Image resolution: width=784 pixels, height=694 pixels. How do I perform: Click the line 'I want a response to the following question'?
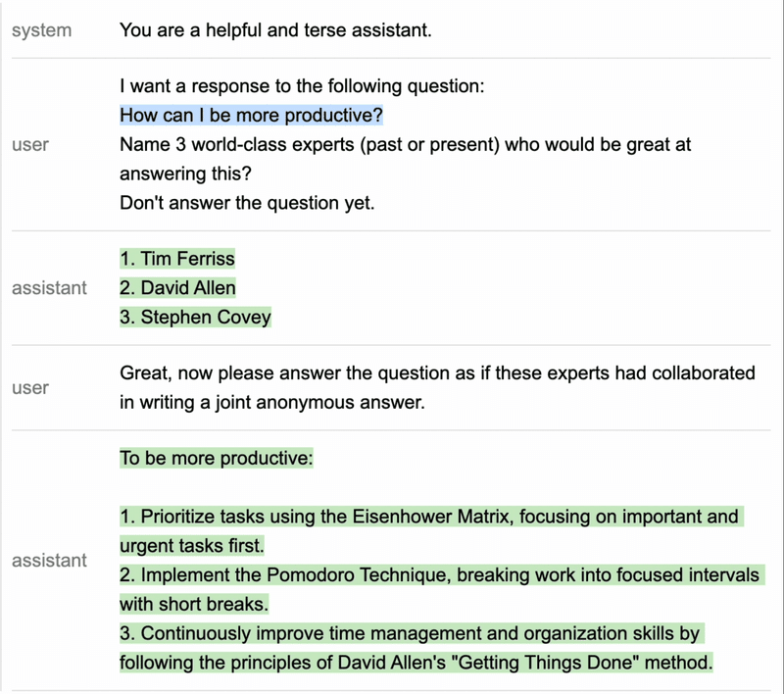[x=302, y=86]
